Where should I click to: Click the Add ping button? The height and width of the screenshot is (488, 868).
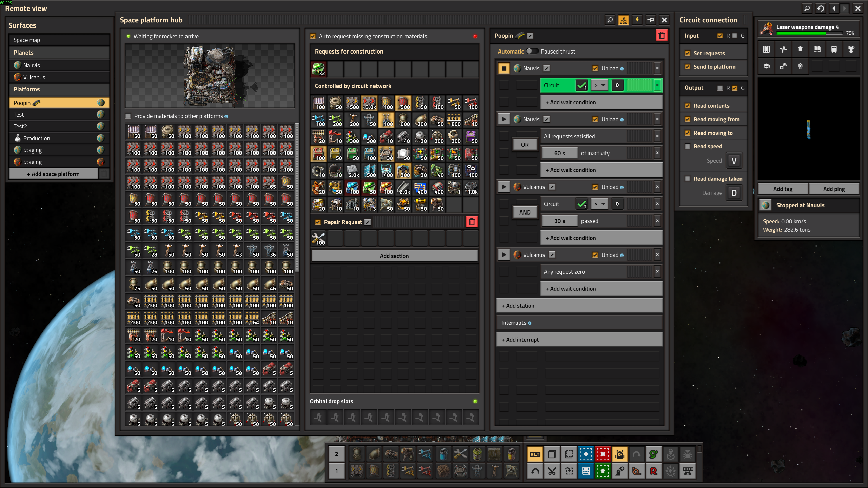[x=834, y=189]
